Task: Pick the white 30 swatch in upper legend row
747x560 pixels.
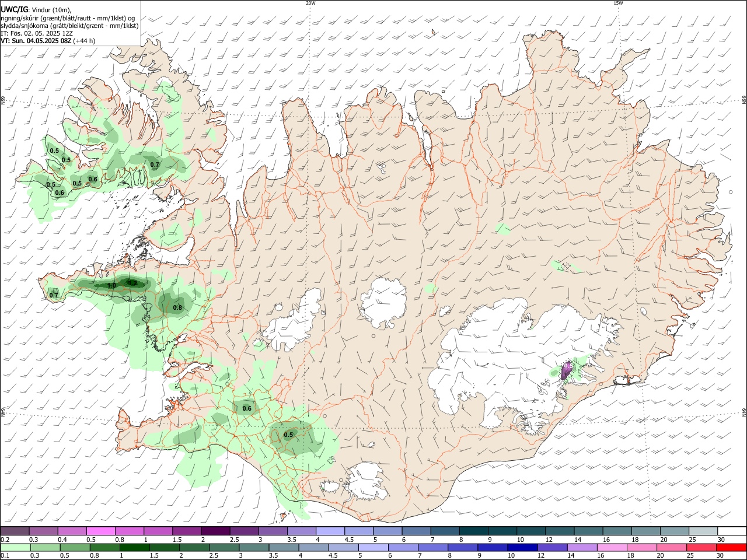Action: tap(731, 531)
